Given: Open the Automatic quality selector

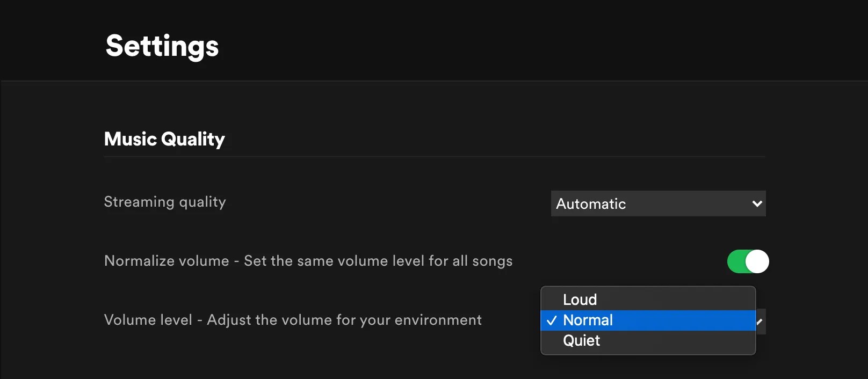Looking at the screenshot, I should pyautogui.click(x=658, y=204).
